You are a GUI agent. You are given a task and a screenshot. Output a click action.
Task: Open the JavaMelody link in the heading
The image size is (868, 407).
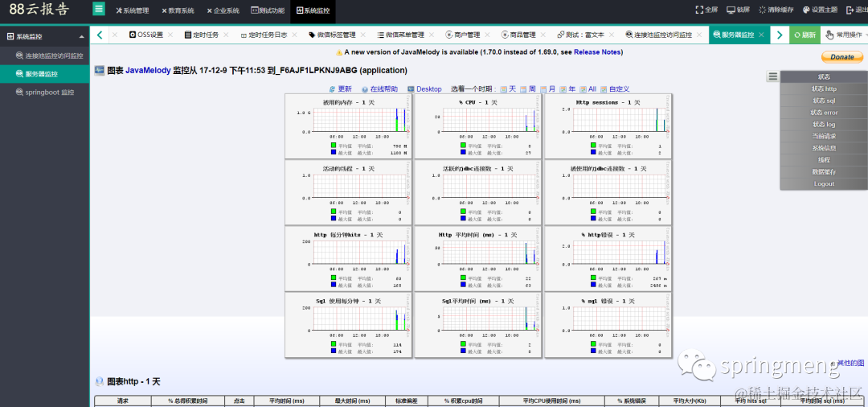(x=148, y=71)
